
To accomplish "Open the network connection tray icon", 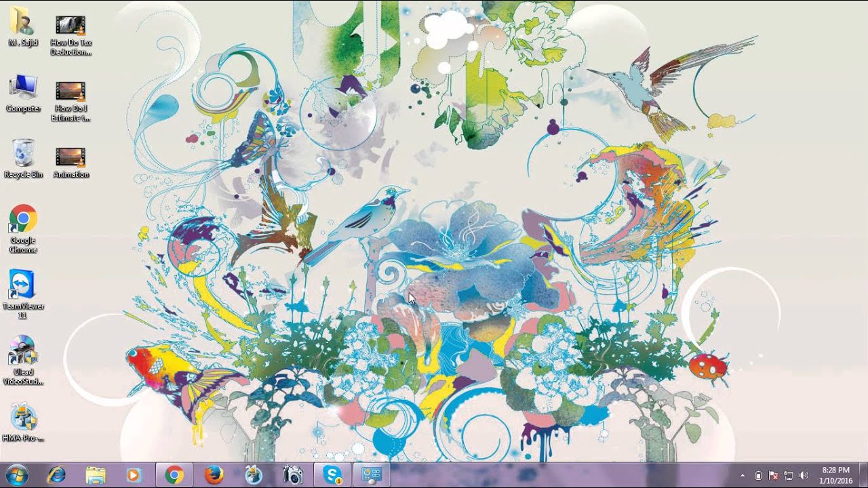I will 789,476.
